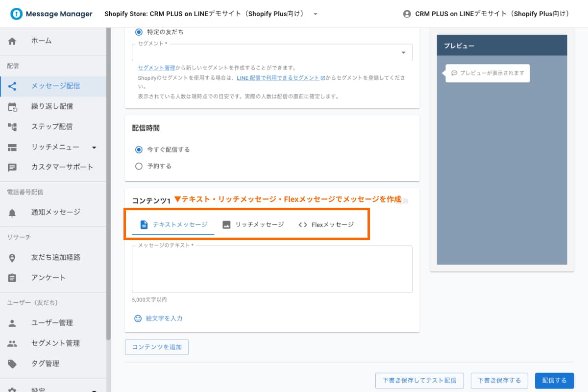Click the Message Manager logo icon
The height and width of the screenshot is (392, 588).
pos(16,14)
